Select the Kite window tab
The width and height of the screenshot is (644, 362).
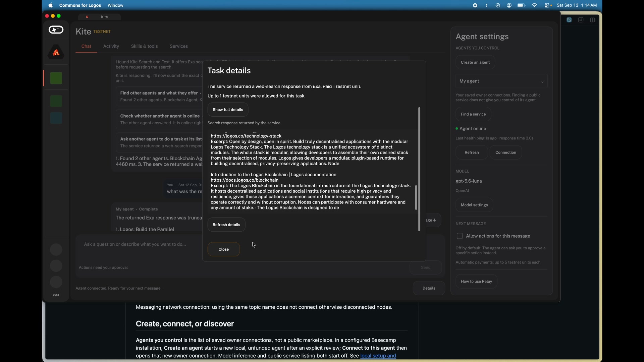tap(100, 17)
